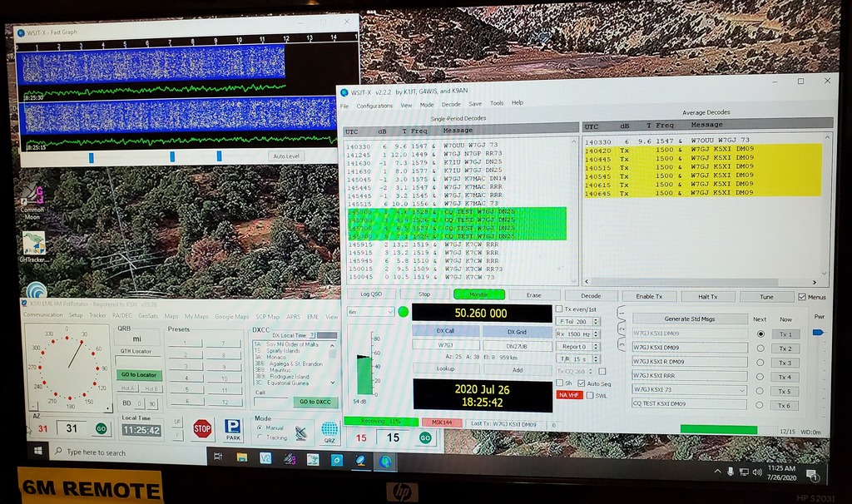Image resolution: width=852 pixels, height=504 pixels.
Task: Select the Next radio button for Tx 2
Action: tap(760, 348)
